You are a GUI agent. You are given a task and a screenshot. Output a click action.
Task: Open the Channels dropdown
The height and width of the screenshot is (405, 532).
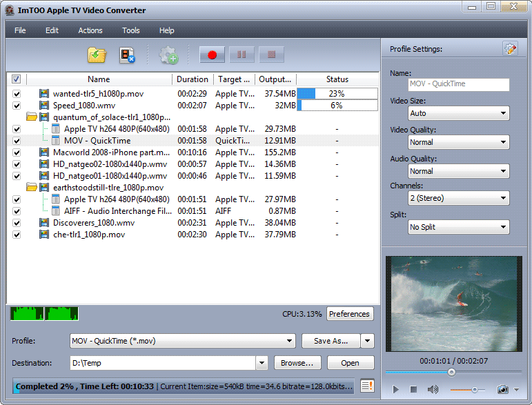pyautogui.click(x=459, y=198)
